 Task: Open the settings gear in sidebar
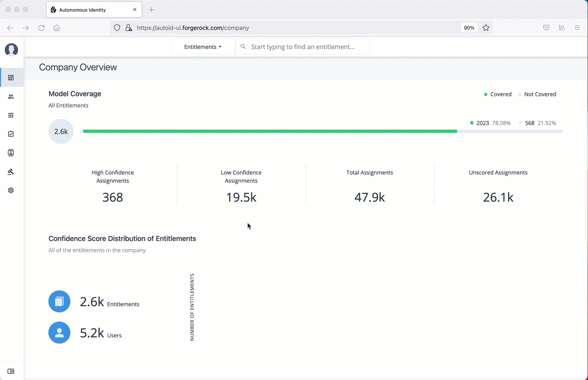[11, 190]
